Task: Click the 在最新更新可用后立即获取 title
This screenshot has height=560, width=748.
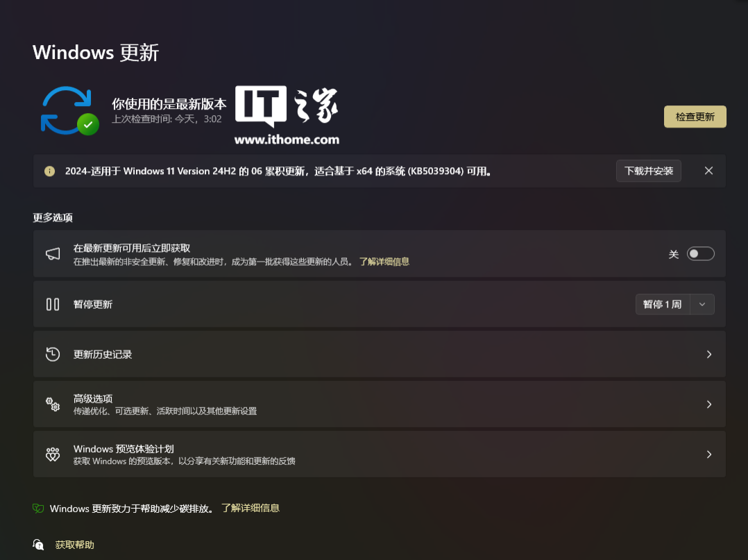Action: (132, 248)
